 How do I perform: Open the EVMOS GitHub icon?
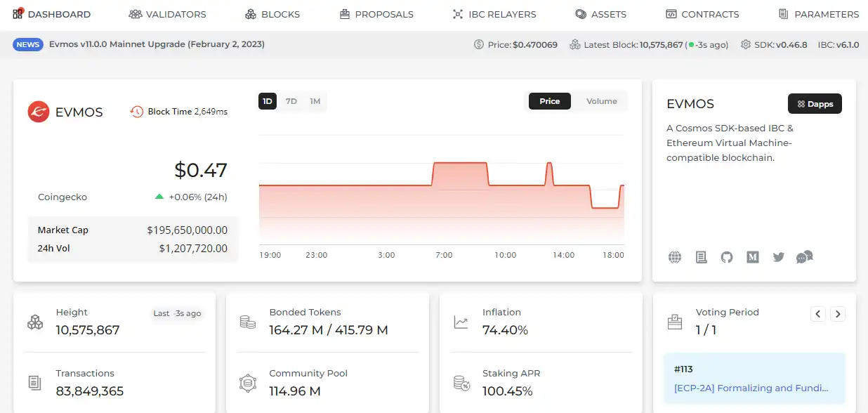(727, 257)
